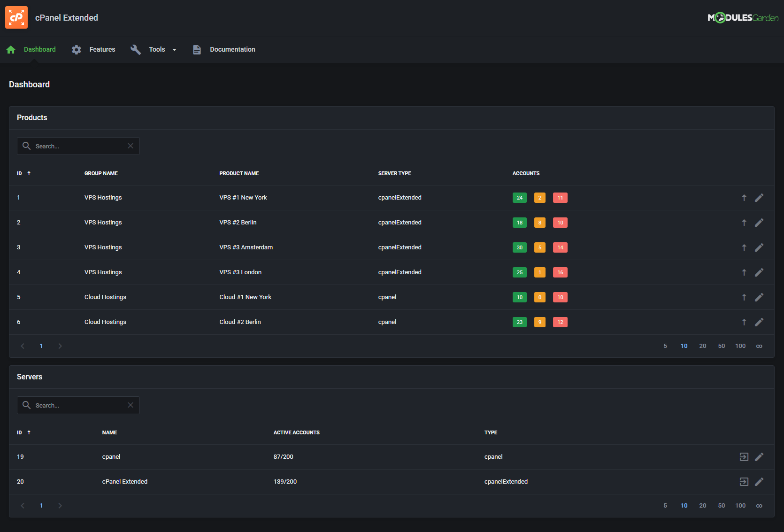784x532 pixels.
Task: Expand the Tools dropdown arrow
Action: click(x=175, y=50)
